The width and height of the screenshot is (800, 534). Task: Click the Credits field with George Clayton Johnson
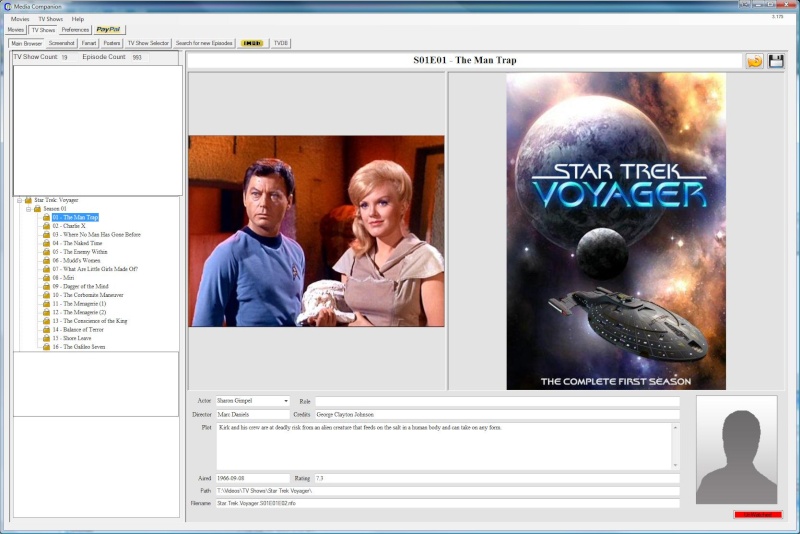coord(497,415)
